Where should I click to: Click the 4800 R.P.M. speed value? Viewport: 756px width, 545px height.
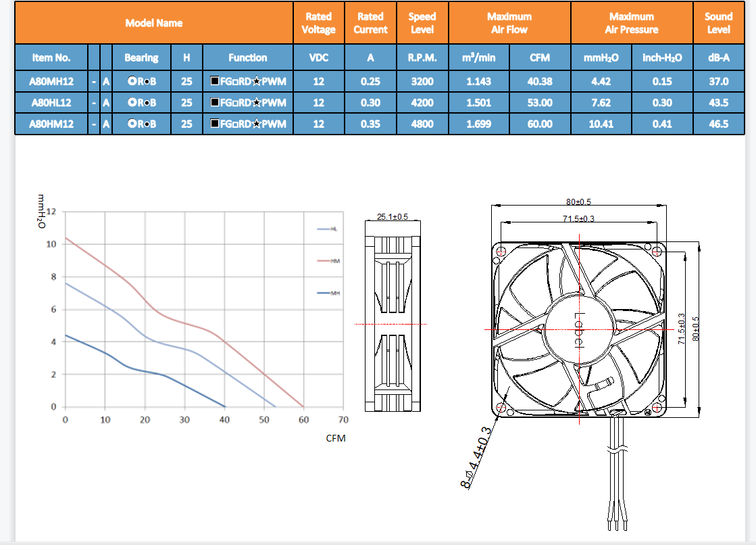pyautogui.click(x=422, y=124)
